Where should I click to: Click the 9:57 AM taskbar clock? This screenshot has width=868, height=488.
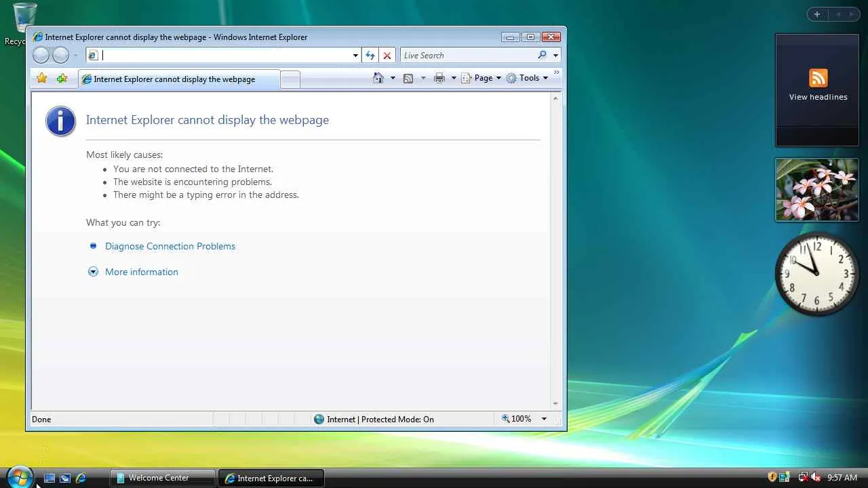[x=842, y=478]
